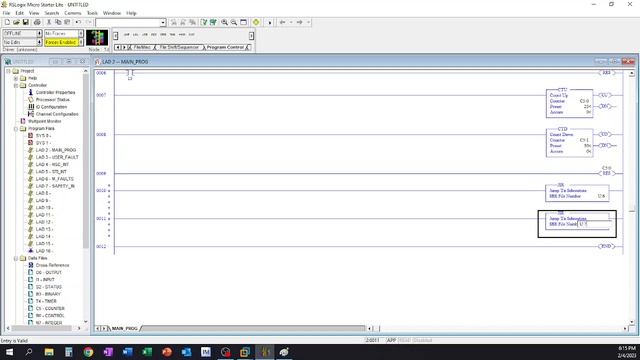Collapse the Program Files folder node
Image resolution: width=640 pixels, height=360 pixels.
(16, 129)
